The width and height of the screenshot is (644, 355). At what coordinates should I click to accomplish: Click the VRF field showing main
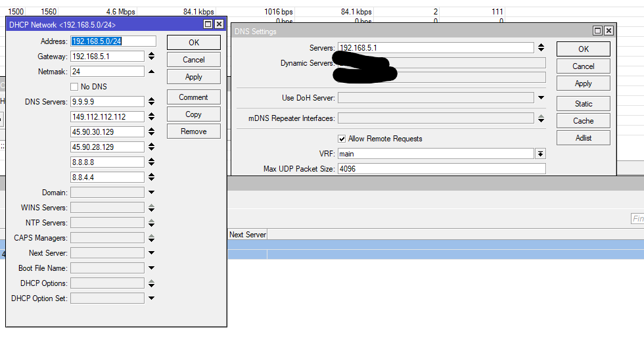pyautogui.click(x=436, y=154)
